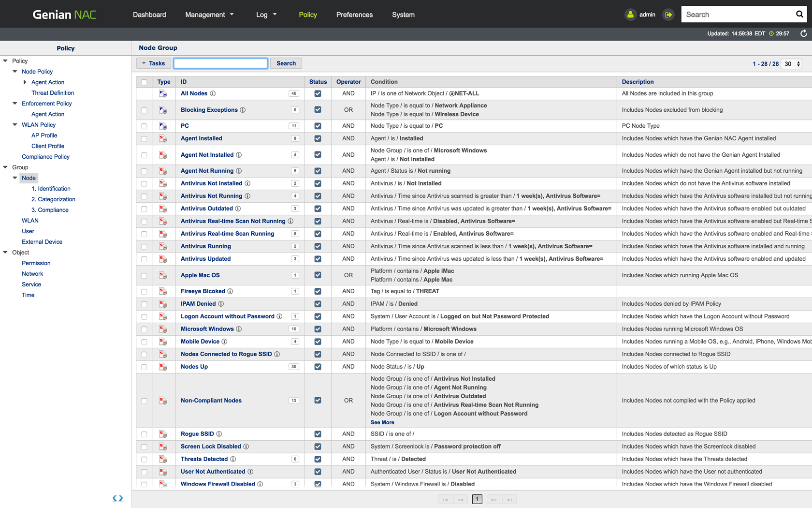Click the last-page pagination icon
This screenshot has height=508, width=812.
coord(509,499)
